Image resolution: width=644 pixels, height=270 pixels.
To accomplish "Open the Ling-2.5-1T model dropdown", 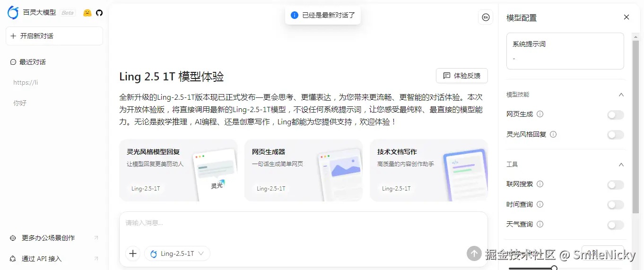I will 177,253.
